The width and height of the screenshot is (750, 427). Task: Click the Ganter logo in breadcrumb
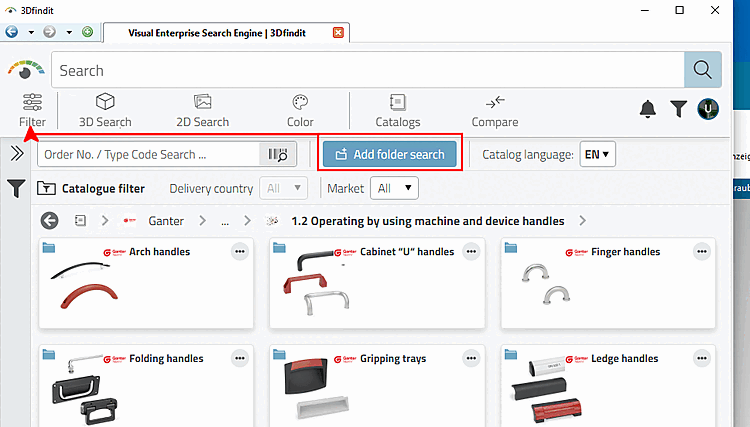click(x=129, y=220)
